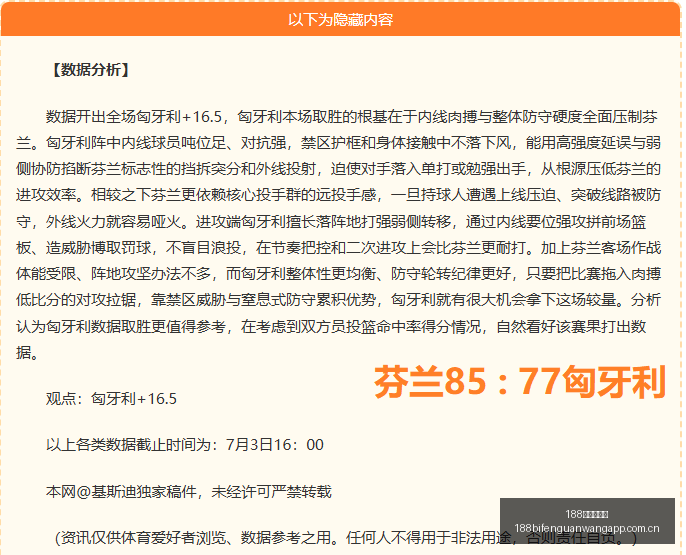Click the score text '芬兰85：77匈牙利'
This screenshot has width=686, height=555.
[x=520, y=382]
